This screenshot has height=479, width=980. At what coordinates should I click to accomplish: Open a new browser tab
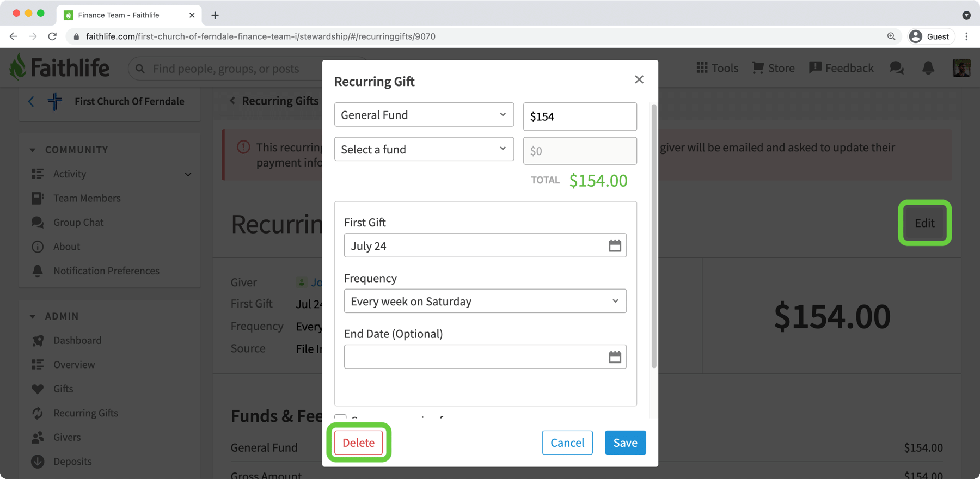[x=215, y=15]
